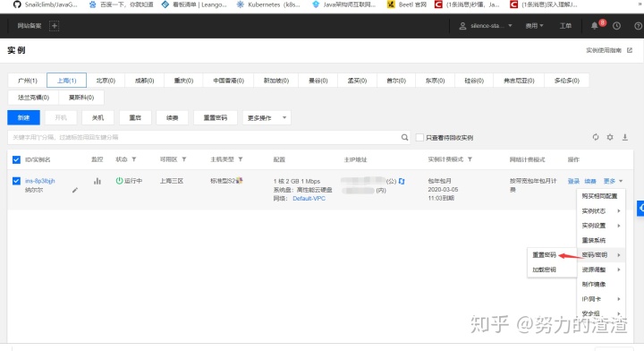Open monitoring chart for ins-8p3lbjjh
Viewport: 644px width, 351px height.
97,181
